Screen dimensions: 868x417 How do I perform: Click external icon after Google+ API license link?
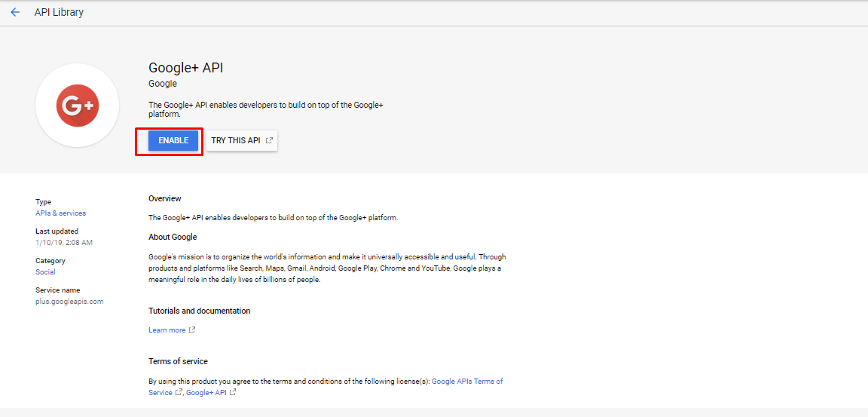233,393
